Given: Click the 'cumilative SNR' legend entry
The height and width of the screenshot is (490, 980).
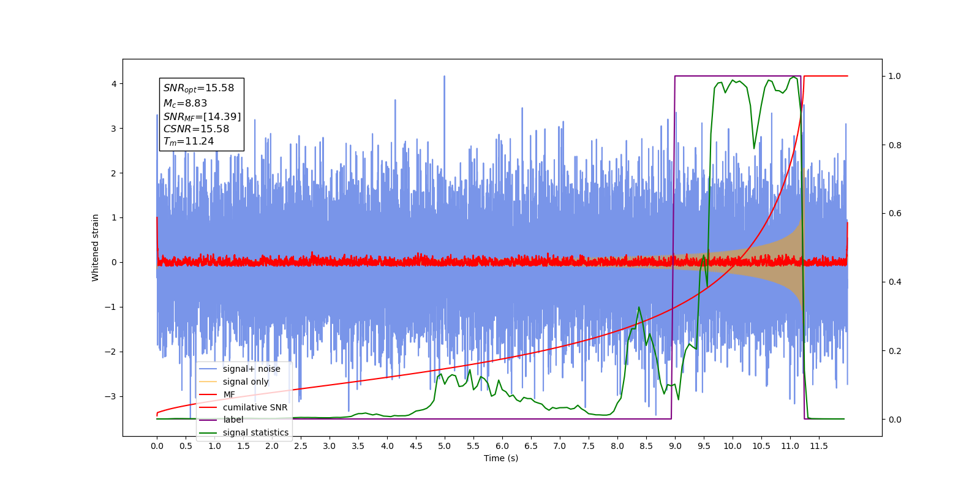Looking at the screenshot, I should point(255,407).
